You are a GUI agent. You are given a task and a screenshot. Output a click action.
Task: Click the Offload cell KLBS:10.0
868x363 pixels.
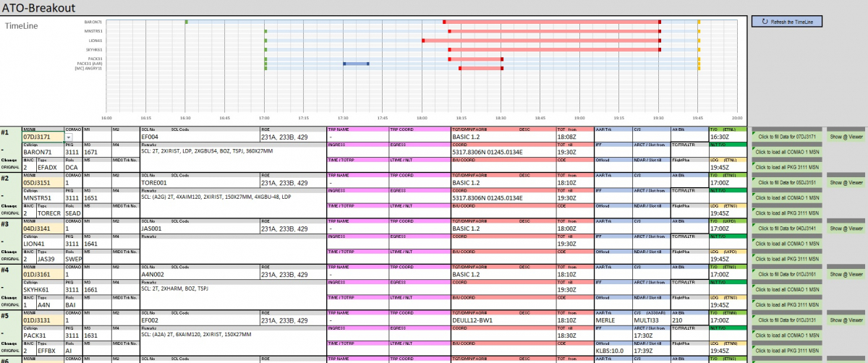click(612, 351)
